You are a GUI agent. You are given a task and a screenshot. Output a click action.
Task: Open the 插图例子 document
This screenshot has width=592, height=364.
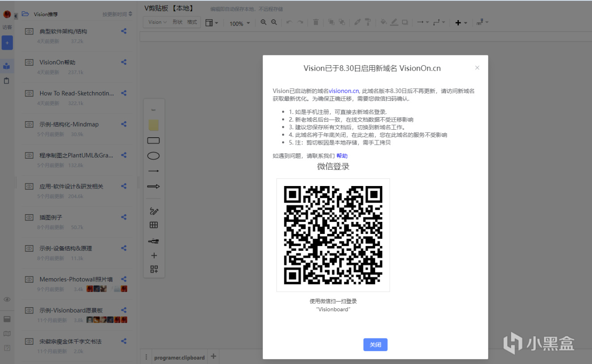[51, 217]
